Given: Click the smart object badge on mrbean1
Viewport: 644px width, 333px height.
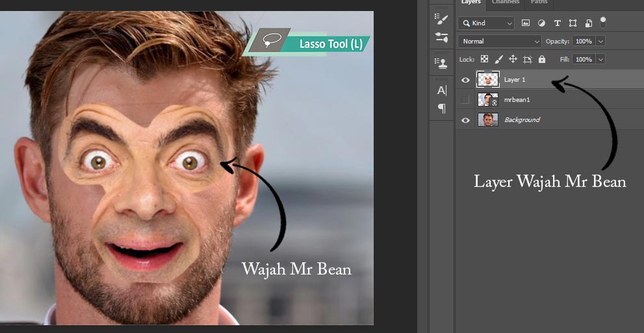Looking at the screenshot, I should pyautogui.click(x=495, y=102).
